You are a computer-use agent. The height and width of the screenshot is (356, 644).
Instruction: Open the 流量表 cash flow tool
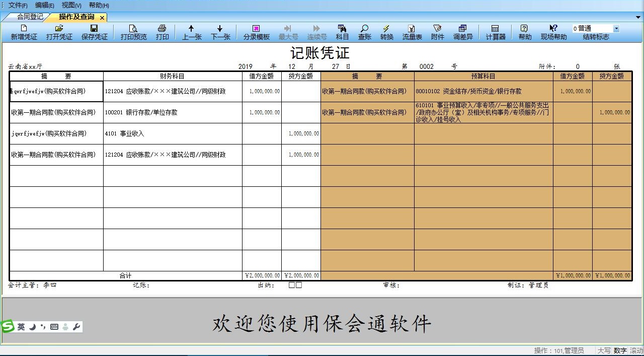pos(412,32)
